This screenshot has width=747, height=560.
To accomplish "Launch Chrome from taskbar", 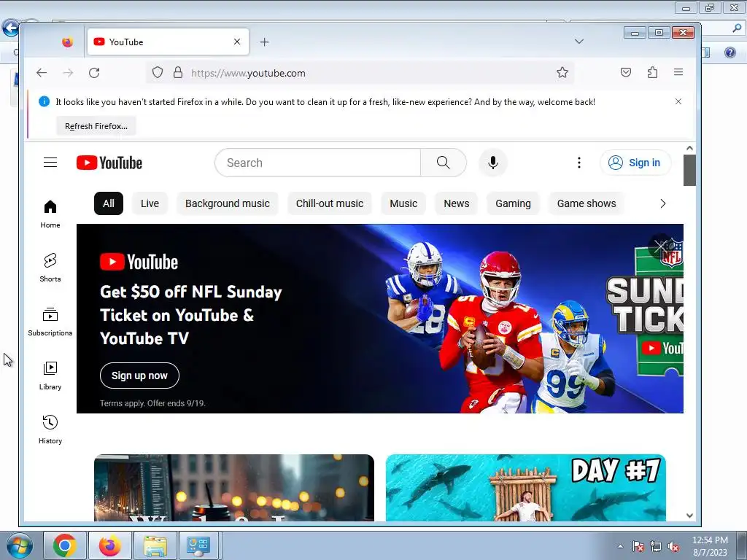I will pyautogui.click(x=65, y=545).
